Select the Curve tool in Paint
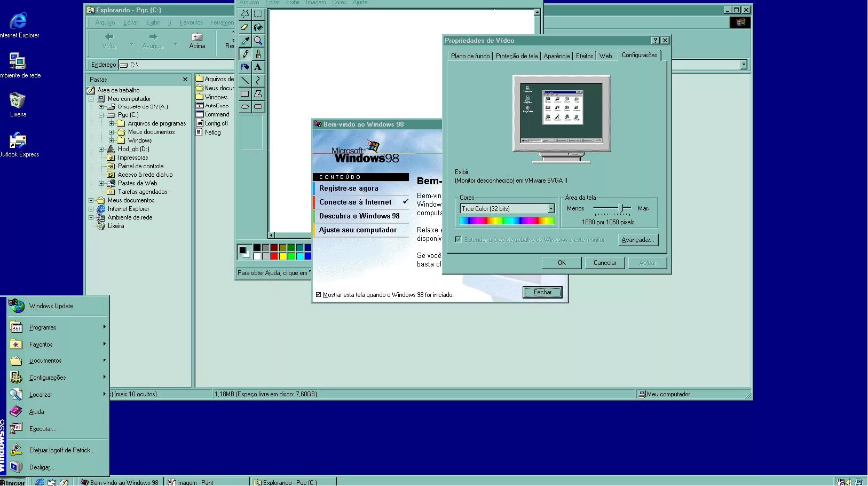The width and height of the screenshot is (868, 486). click(x=258, y=81)
